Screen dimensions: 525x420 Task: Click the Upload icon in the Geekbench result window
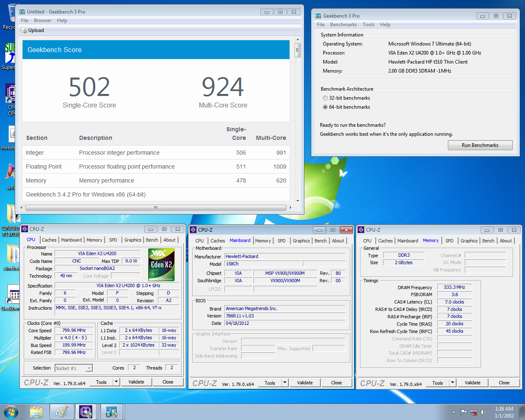point(24,30)
